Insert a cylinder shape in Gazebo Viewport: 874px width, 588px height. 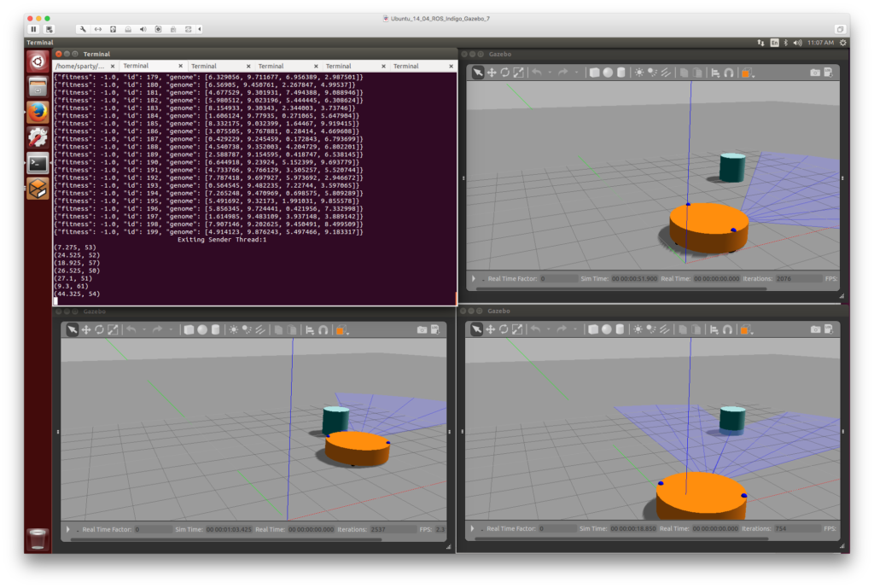coord(619,73)
